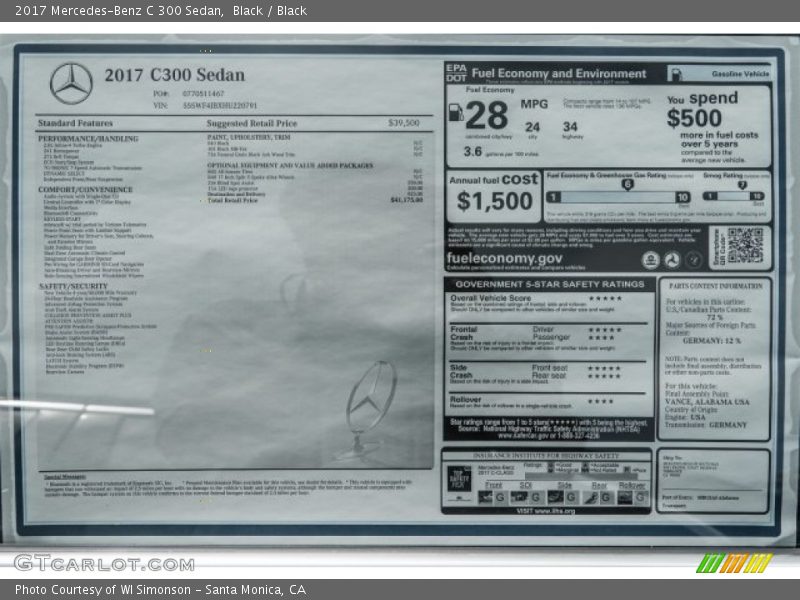Click the Side Crash Rear seat stars

click(x=604, y=376)
